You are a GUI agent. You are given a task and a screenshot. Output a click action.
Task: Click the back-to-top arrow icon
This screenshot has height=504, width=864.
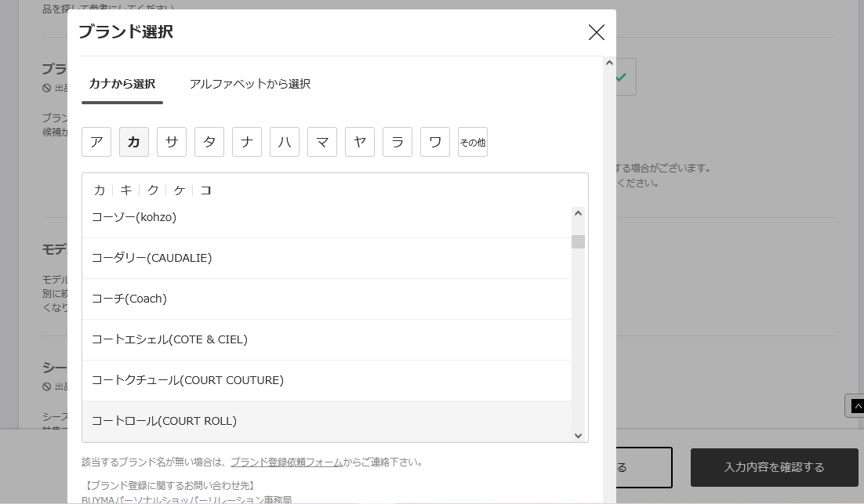(x=855, y=405)
